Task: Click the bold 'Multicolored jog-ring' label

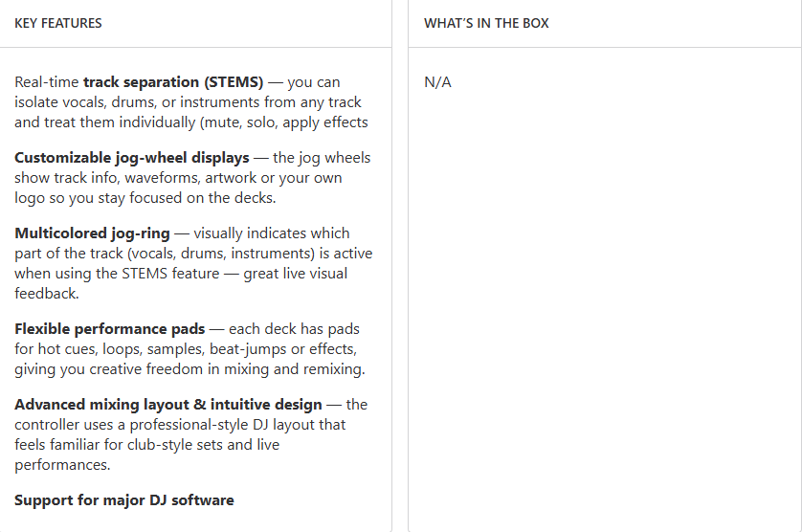Action: coord(92,233)
